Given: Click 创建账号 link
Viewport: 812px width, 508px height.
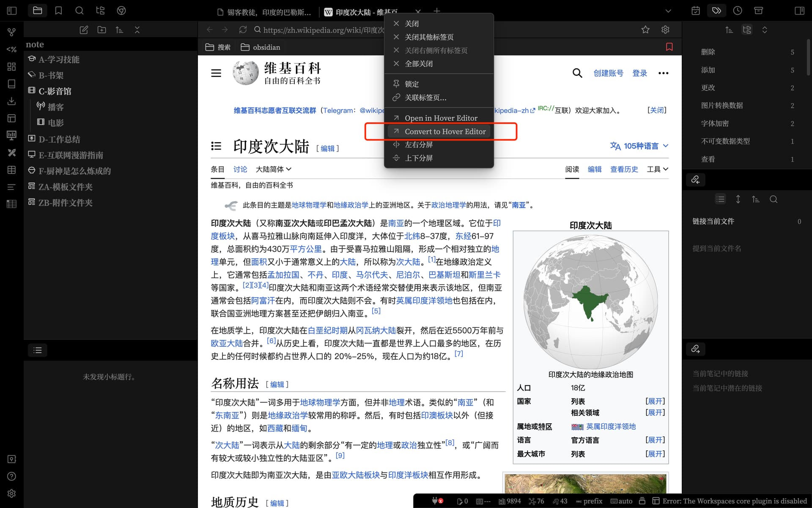Looking at the screenshot, I should coord(608,73).
